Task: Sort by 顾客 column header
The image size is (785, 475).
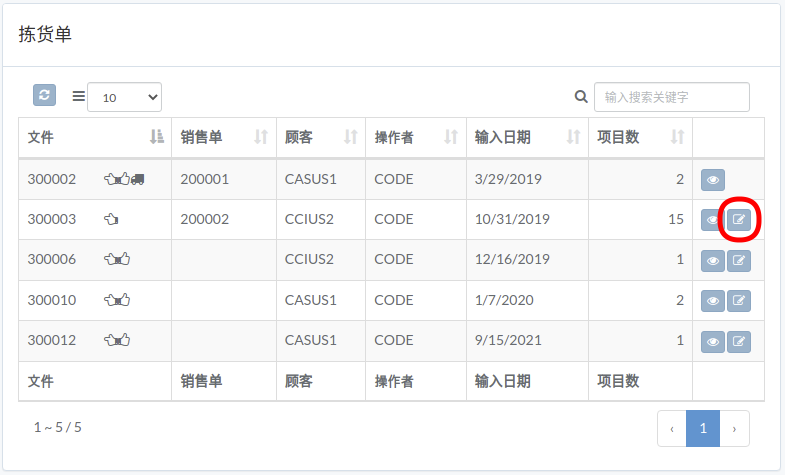Action: click(x=321, y=137)
